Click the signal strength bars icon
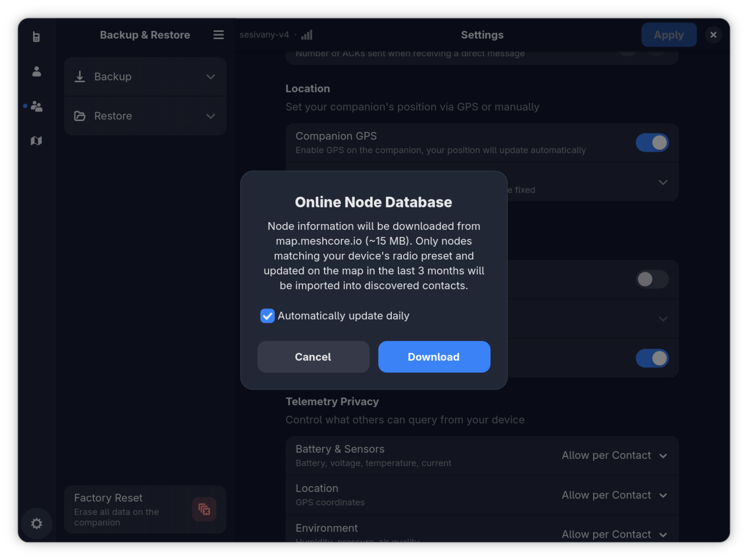Image resolution: width=748 pixels, height=560 pixels. pyautogui.click(x=307, y=35)
